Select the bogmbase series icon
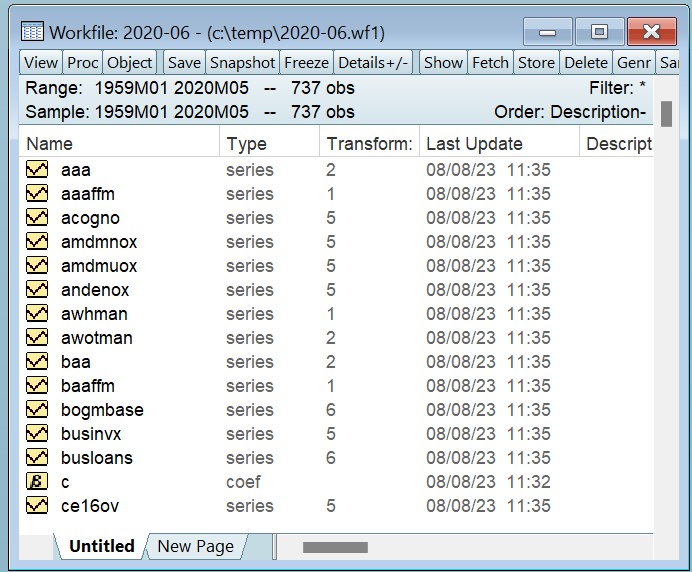 point(37,410)
